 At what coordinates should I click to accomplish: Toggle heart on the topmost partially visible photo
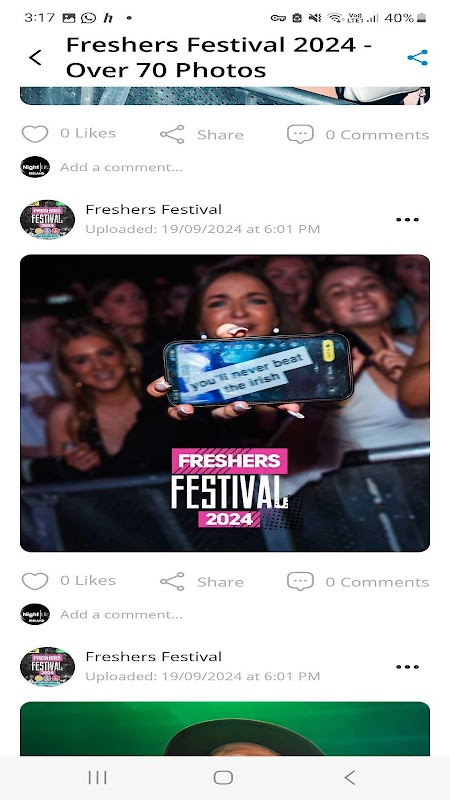point(35,134)
